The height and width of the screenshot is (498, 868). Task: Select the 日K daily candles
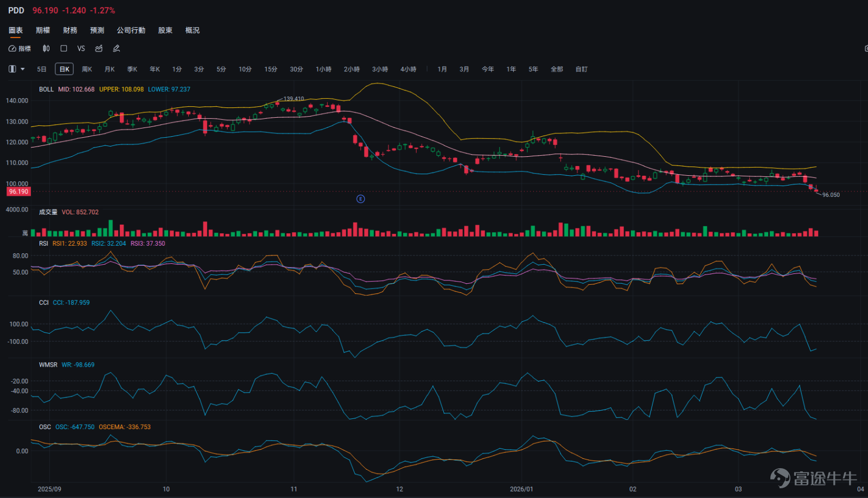point(64,69)
